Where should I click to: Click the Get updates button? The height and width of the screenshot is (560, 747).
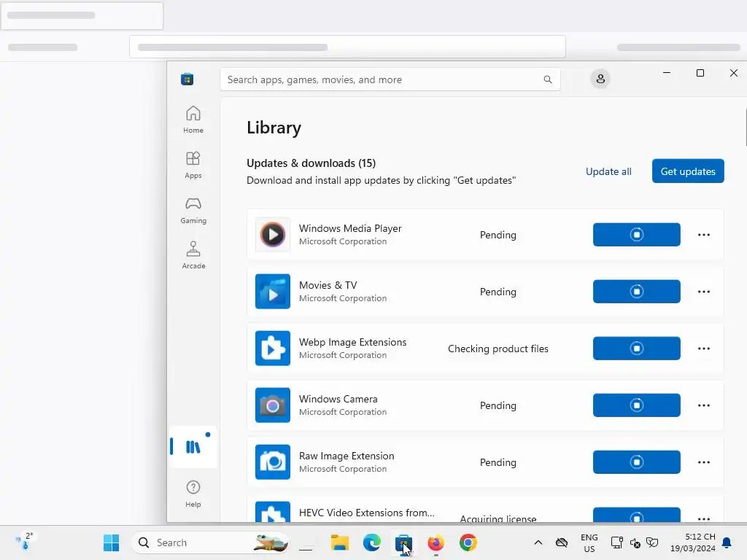coord(688,171)
